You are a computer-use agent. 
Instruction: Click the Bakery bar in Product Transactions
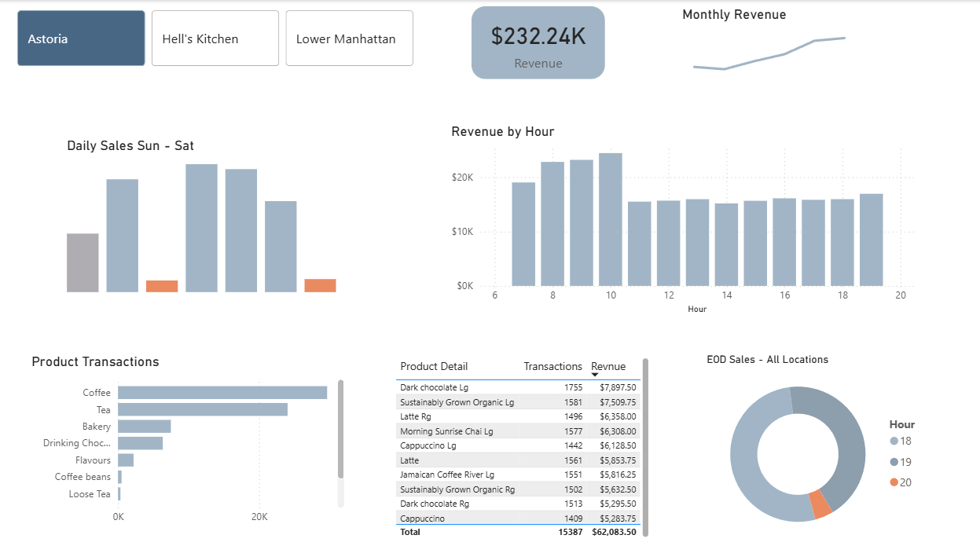point(144,427)
